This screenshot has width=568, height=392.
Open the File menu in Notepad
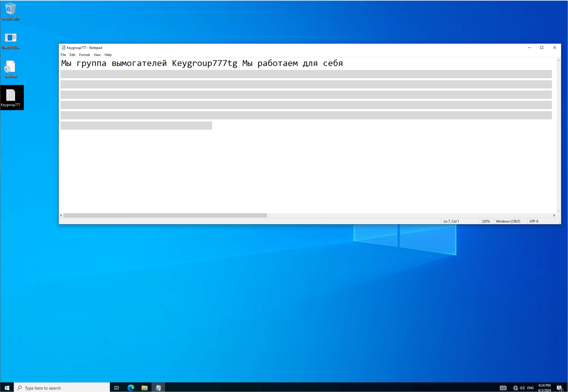pos(63,55)
